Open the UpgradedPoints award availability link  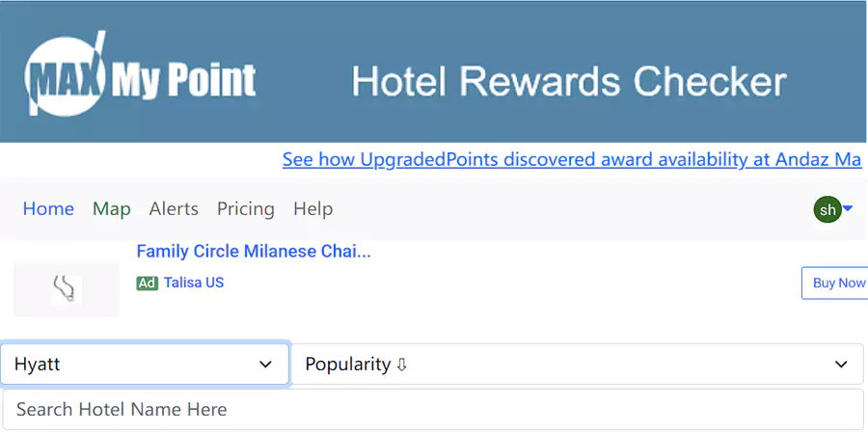point(571,160)
